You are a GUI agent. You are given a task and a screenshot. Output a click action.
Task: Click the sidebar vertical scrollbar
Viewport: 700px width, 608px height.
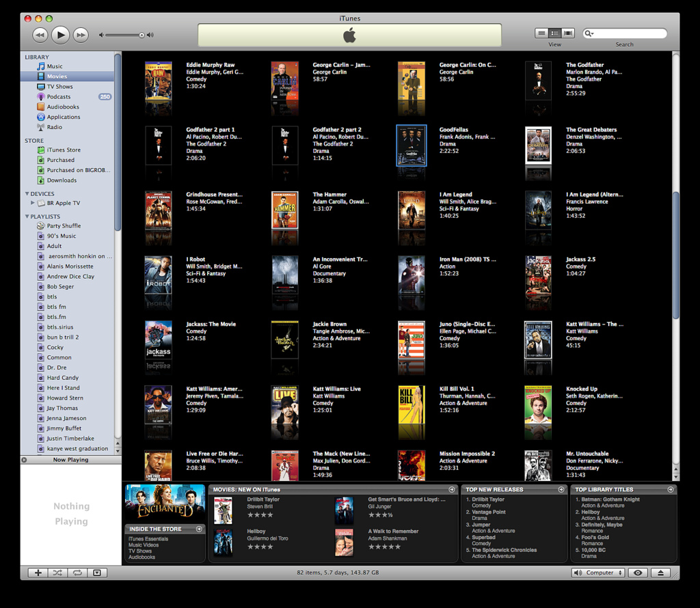pyautogui.click(x=118, y=142)
